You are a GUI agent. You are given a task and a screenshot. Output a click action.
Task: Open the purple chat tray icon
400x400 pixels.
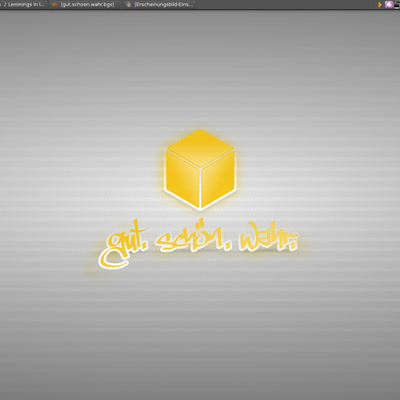click(x=389, y=5)
